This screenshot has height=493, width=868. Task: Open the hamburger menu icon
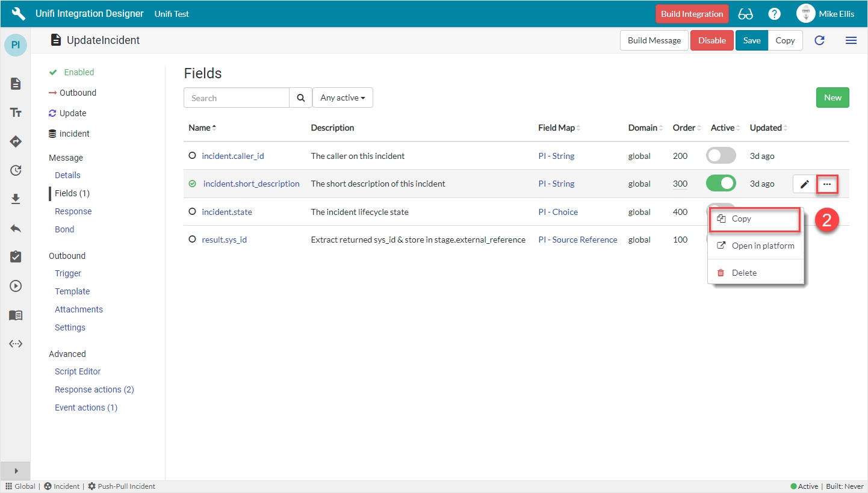[851, 40]
